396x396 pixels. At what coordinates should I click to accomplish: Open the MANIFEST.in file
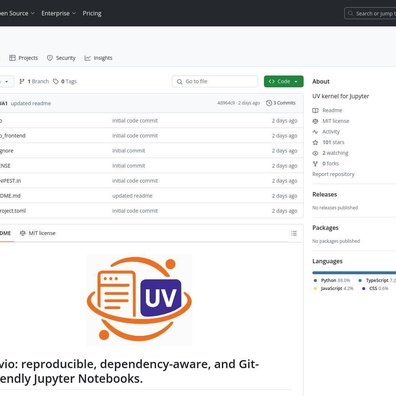click(x=10, y=181)
